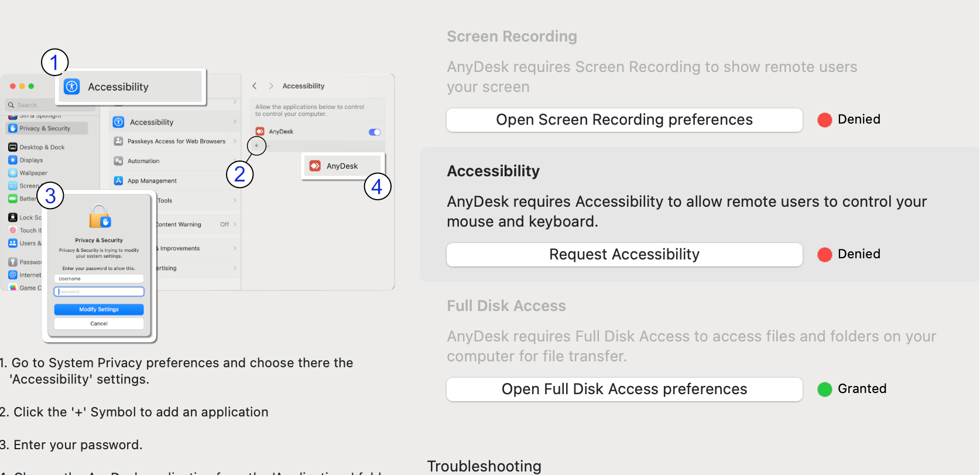Click red Denied indicator beside Request Accessibility
This screenshot has width=980, height=475.
[825, 255]
